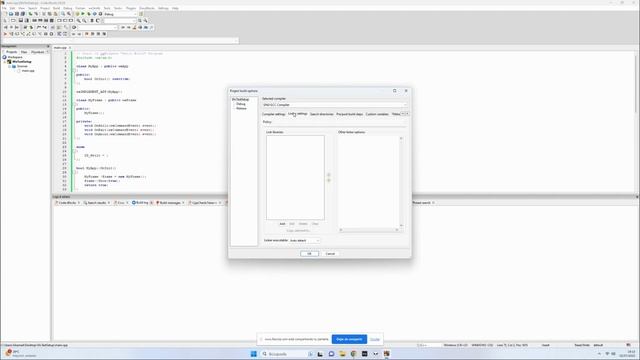Image resolution: width=640 pixels, height=360 pixels.
Task: Abort the build using the toolbar icon
Action: pyautogui.click(x=100, y=14)
